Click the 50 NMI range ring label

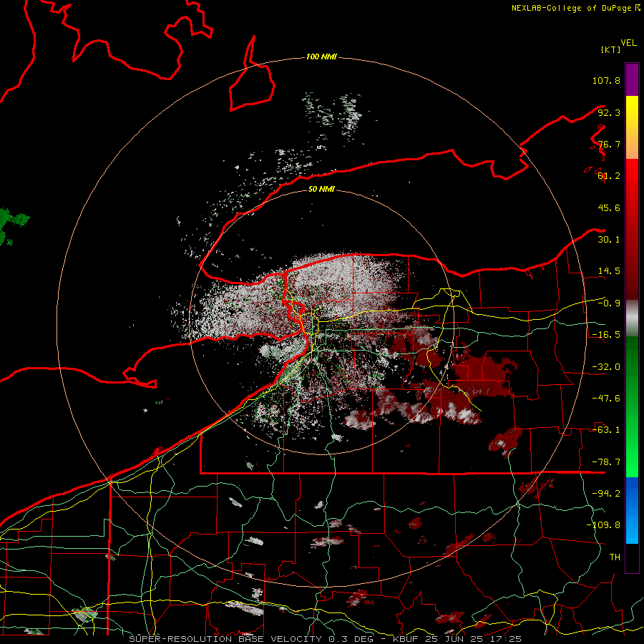pos(321,189)
